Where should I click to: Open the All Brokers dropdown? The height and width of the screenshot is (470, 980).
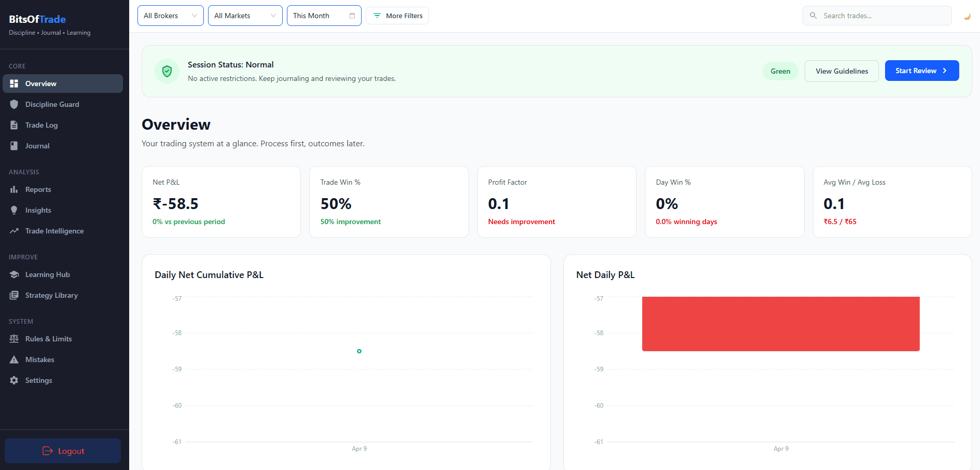click(x=171, y=16)
